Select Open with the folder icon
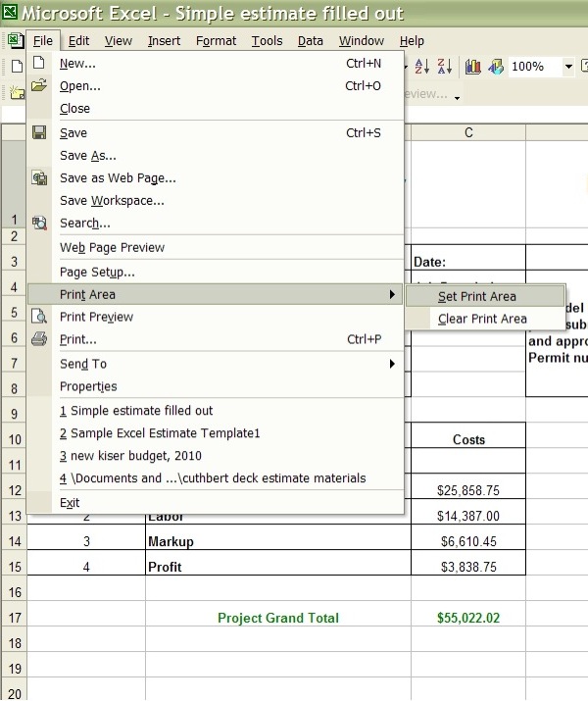588x701 pixels. coord(80,86)
